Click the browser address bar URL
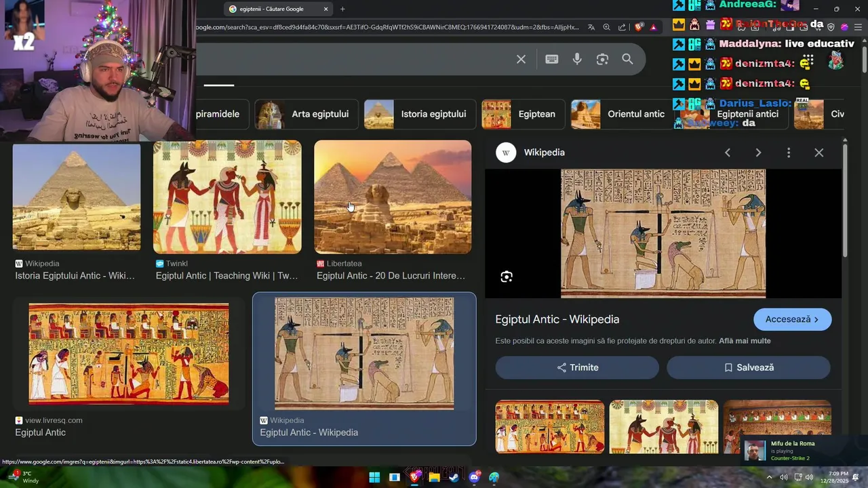 coord(387,27)
